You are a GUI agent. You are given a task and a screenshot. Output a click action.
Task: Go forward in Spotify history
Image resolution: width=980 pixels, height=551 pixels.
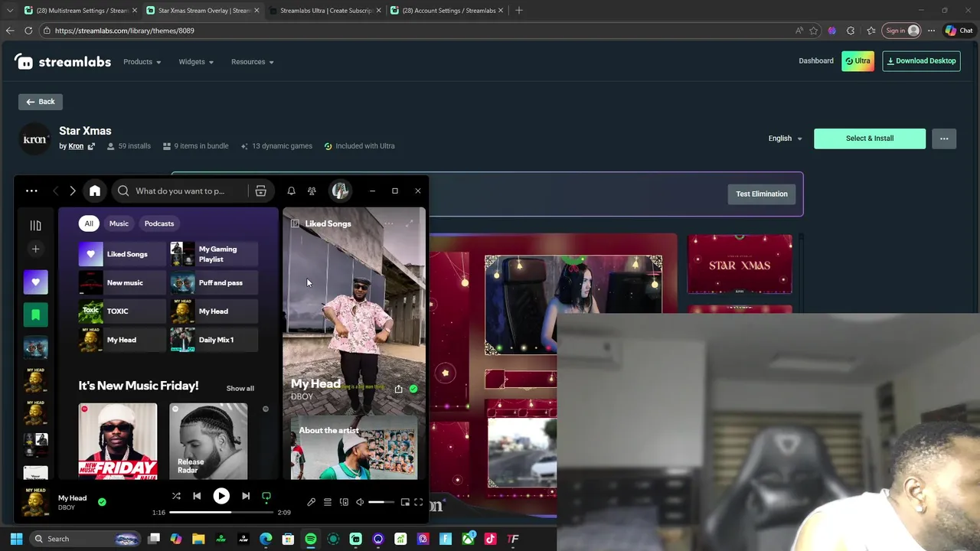pos(73,191)
